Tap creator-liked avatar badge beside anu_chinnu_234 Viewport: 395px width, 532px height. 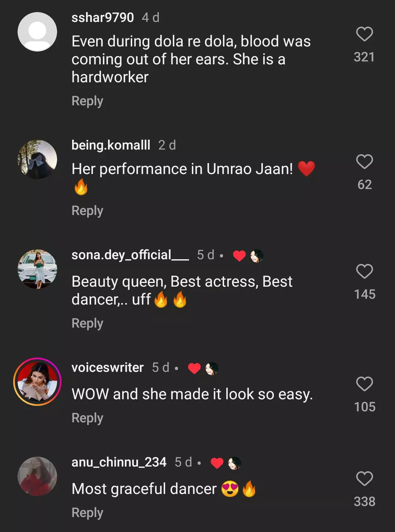235,463
